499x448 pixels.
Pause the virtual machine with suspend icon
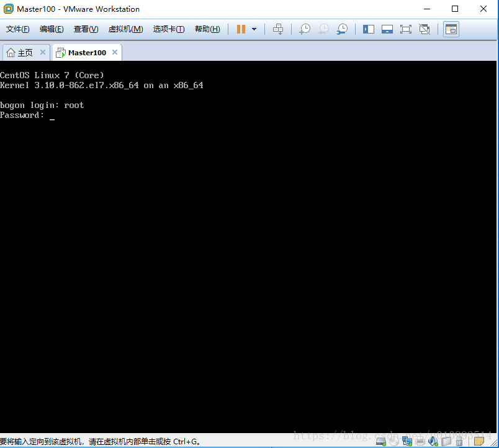[241, 29]
